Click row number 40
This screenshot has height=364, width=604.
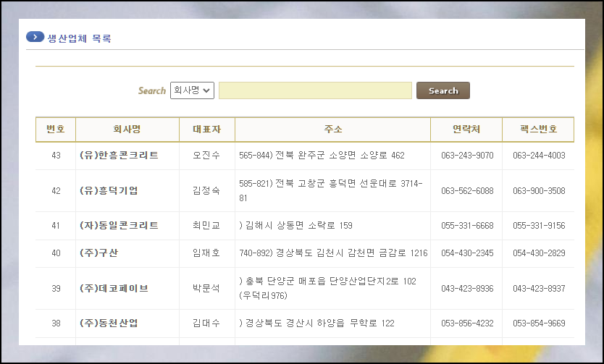[56, 253]
